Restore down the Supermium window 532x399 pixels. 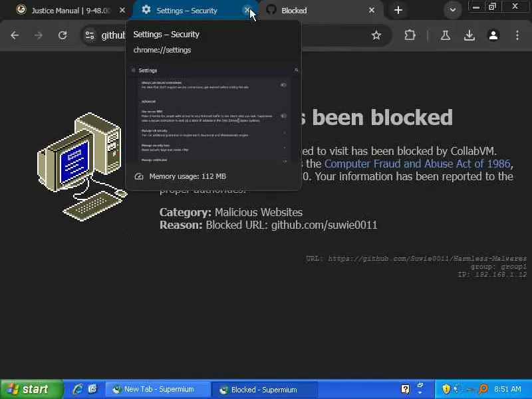[x=492, y=7]
